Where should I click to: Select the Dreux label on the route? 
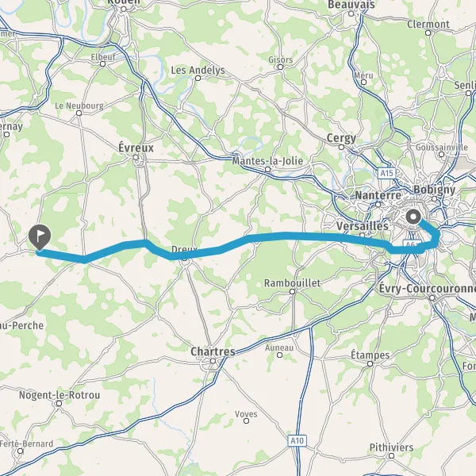pyautogui.click(x=184, y=250)
